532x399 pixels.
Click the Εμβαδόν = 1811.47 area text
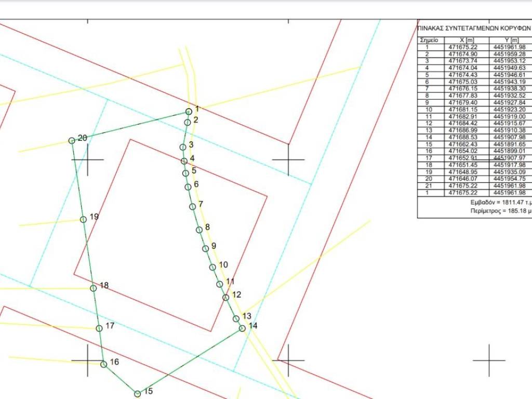point(500,202)
